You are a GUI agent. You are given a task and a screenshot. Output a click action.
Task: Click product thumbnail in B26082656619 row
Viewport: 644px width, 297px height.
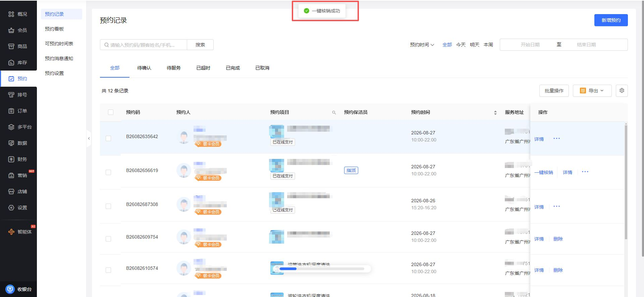coord(276,165)
